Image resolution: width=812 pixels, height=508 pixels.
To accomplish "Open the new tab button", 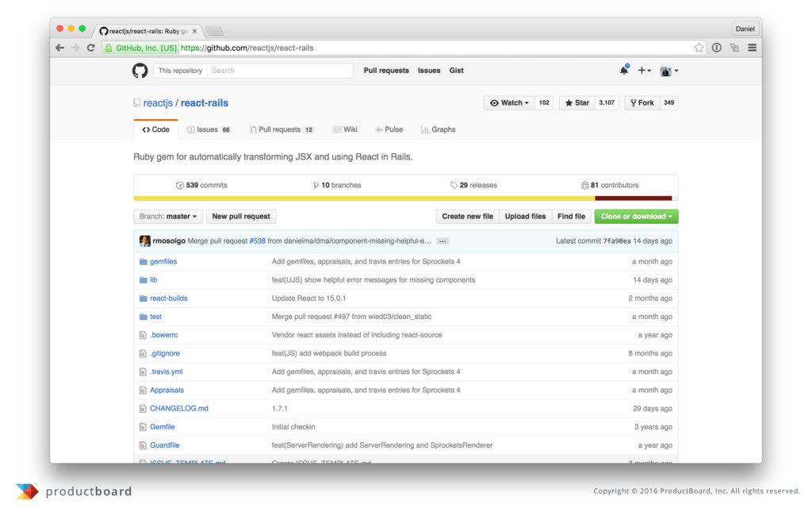I will tap(214, 31).
